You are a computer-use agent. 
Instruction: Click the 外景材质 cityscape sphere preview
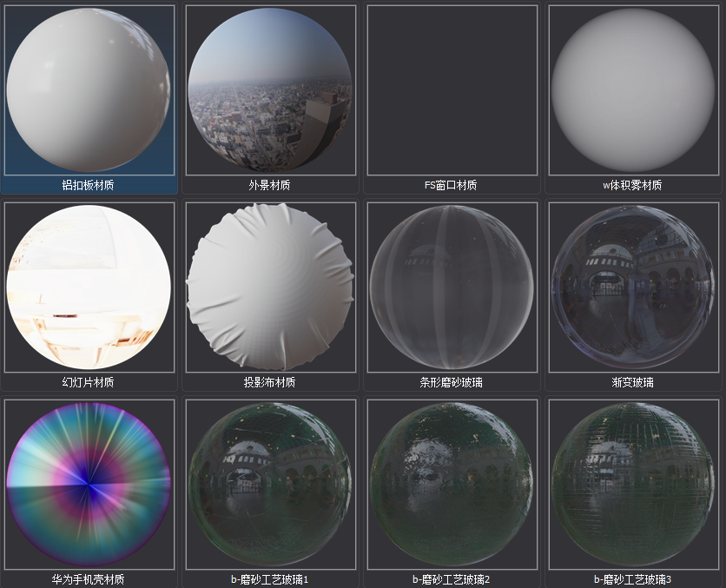point(270,89)
